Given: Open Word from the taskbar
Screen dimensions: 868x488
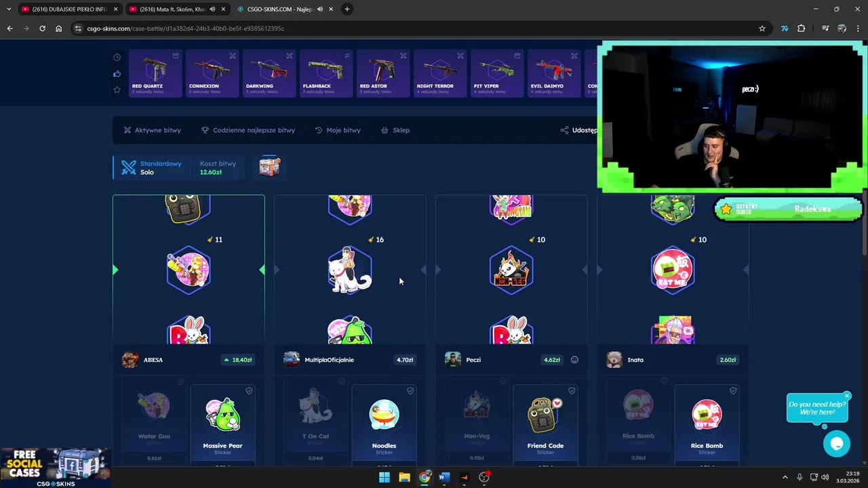Looking at the screenshot, I should point(444,477).
